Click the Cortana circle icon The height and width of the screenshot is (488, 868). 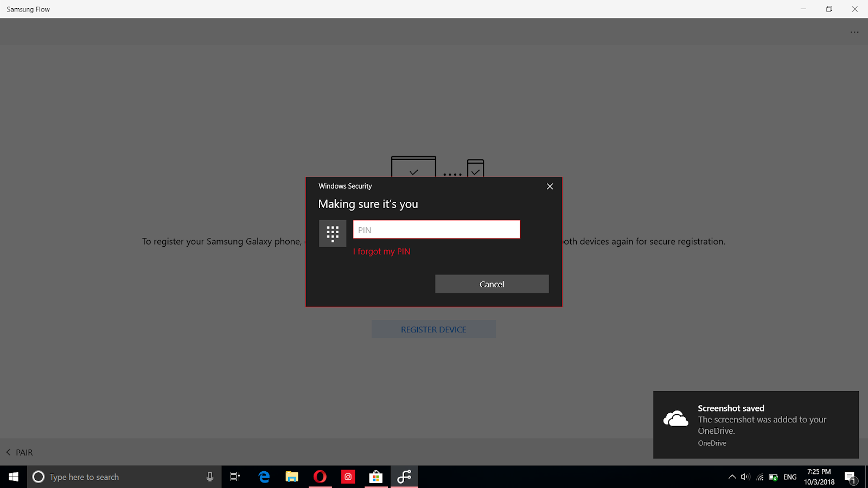(39, 477)
